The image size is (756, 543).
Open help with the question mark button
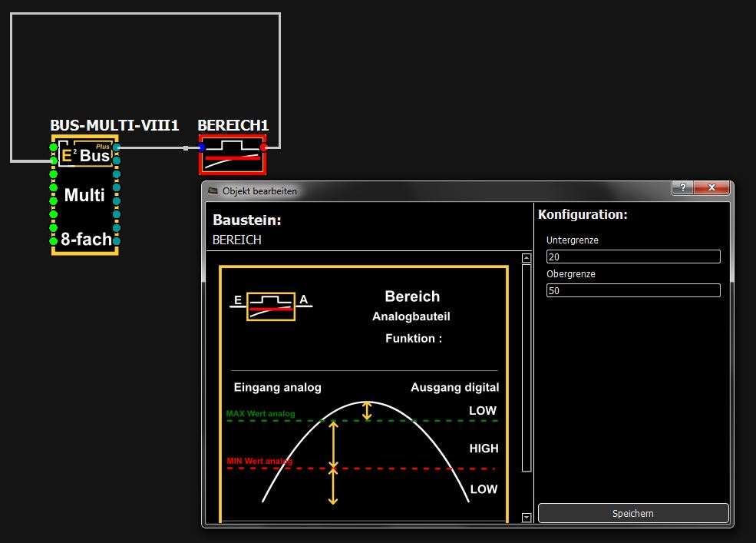(x=682, y=188)
